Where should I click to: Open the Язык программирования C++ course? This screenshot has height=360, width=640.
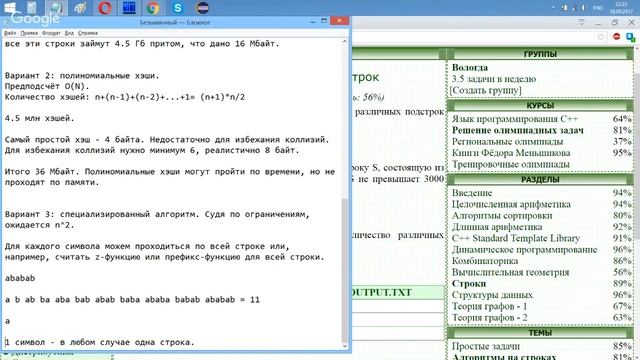click(x=515, y=119)
